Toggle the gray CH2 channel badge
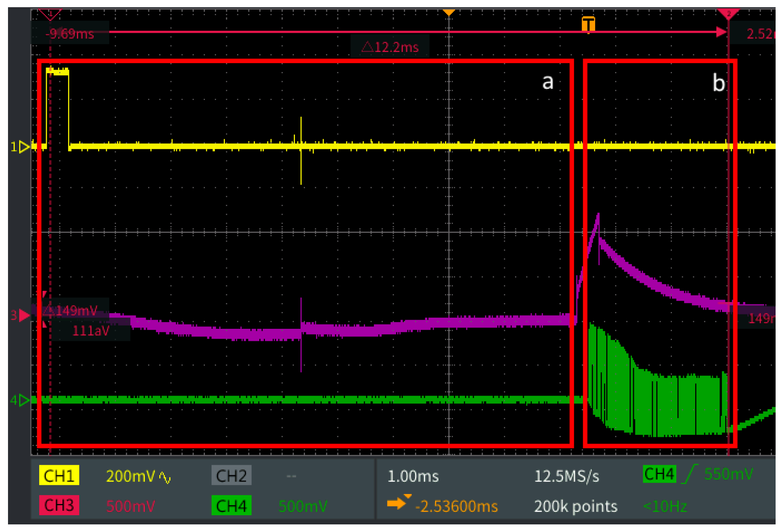The height and width of the screenshot is (532, 782). 231,476
